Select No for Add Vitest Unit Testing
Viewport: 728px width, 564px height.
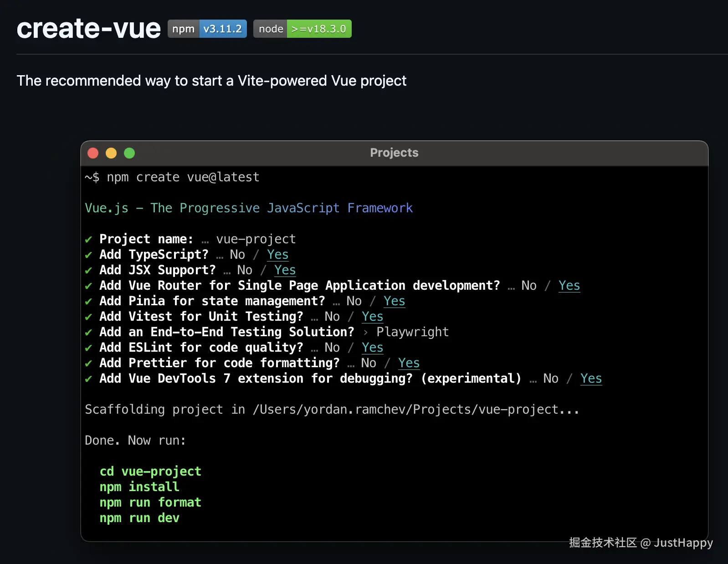click(332, 316)
